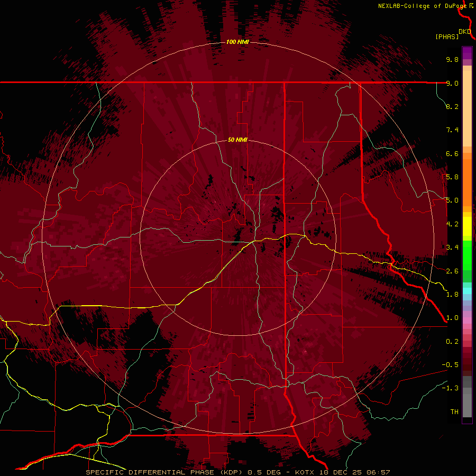
Task: Click the 7.4 value on the color scale
Action: [452, 130]
